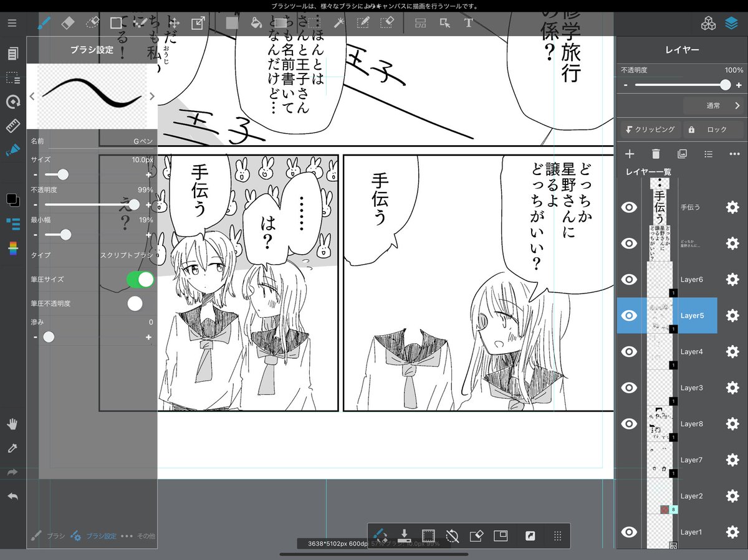Decrease layer opacity with minus button

(625, 85)
